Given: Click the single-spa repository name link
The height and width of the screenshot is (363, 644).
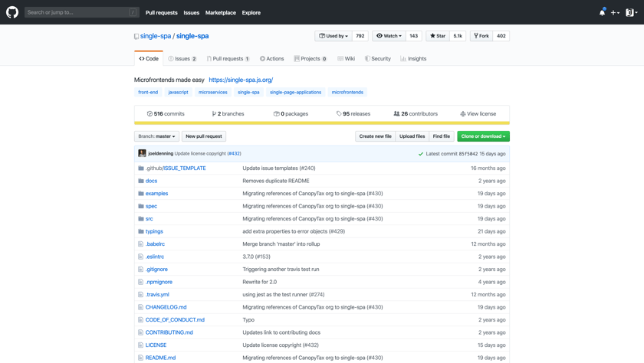Looking at the screenshot, I should click(192, 36).
